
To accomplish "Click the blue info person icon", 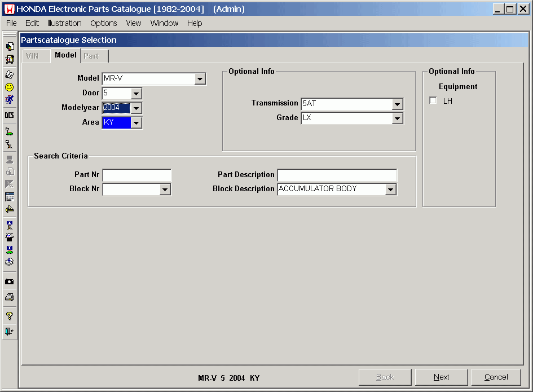I will click(10, 224).
